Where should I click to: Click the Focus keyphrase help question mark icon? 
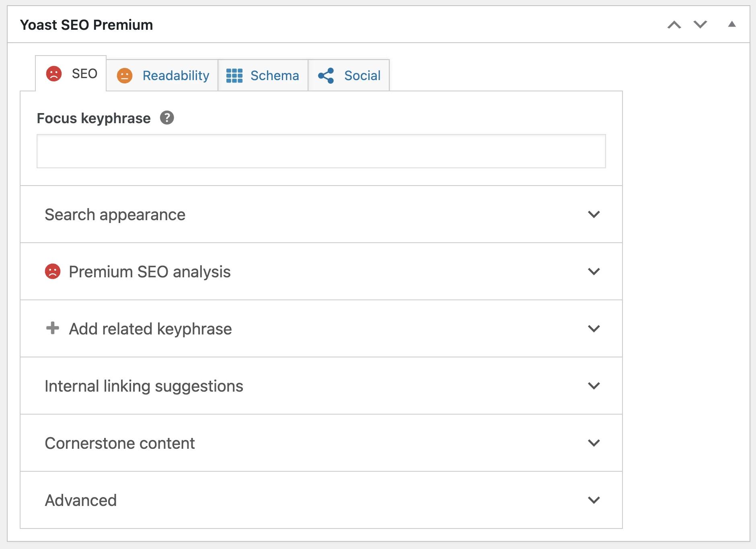coord(167,118)
